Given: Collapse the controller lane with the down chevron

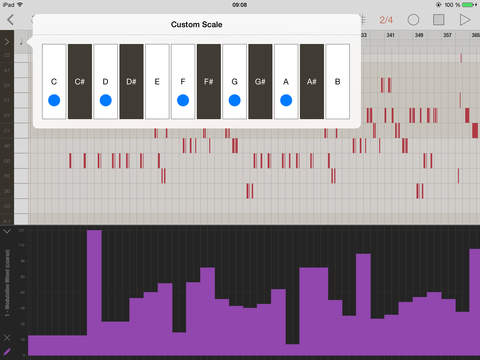Looking at the screenshot, I should 7,231.
